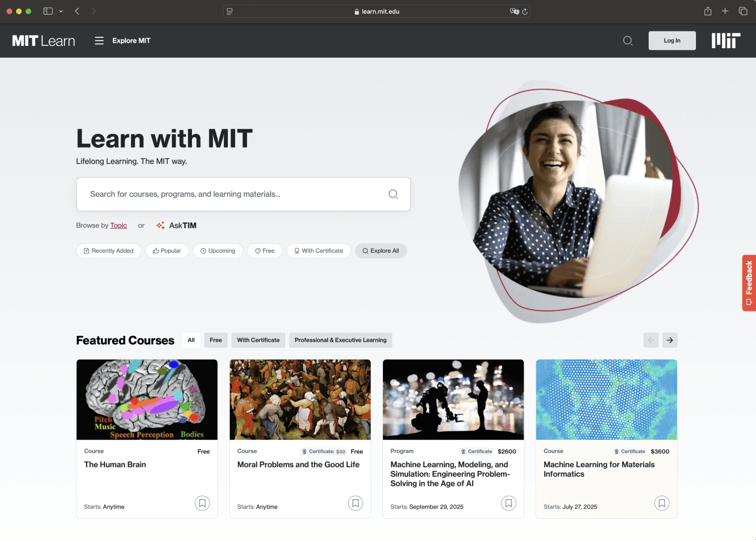Click the Log In button
The height and width of the screenshot is (540, 756).
pyautogui.click(x=672, y=40)
